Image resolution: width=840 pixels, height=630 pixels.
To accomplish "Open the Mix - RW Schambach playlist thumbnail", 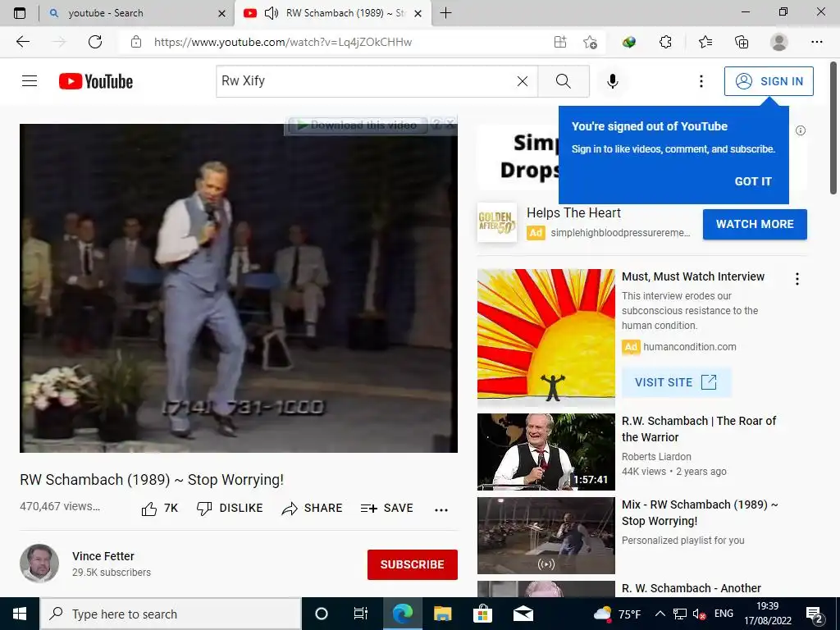I will tap(546, 535).
